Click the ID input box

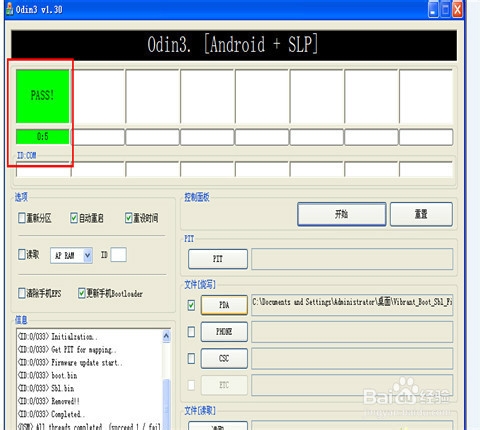pyautogui.click(x=118, y=255)
